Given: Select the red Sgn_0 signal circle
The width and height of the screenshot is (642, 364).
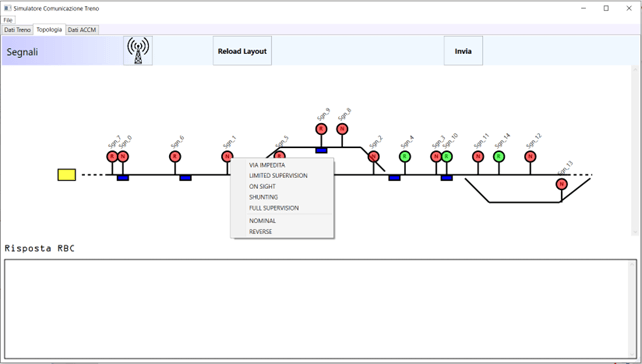Looking at the screenshot, I should (123, 156).
